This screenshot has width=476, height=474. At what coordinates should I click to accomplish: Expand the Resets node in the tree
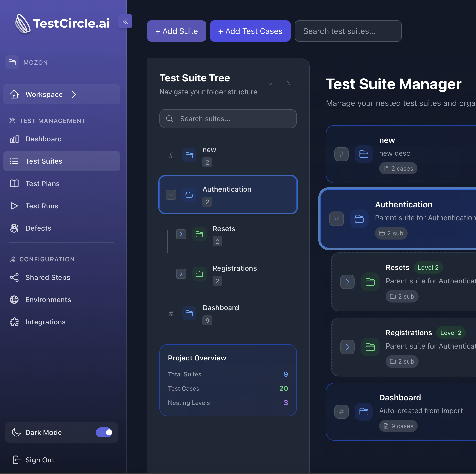point(181,234)
